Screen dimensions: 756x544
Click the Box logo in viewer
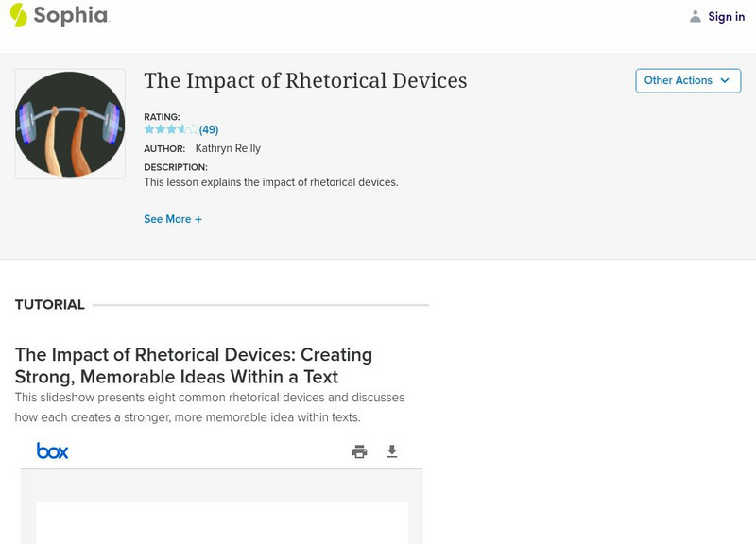pos(52,451)
